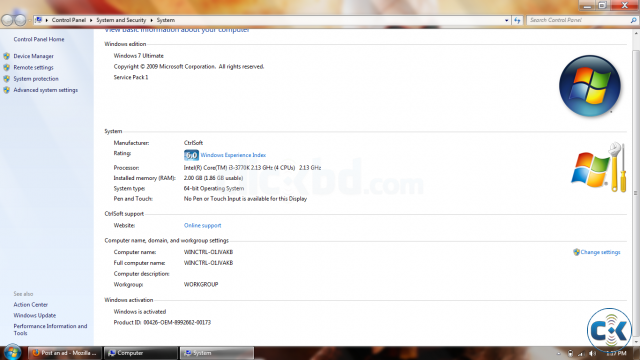Click shield icon beside Device Manager
640x360 pixels.
pos(7,56)
